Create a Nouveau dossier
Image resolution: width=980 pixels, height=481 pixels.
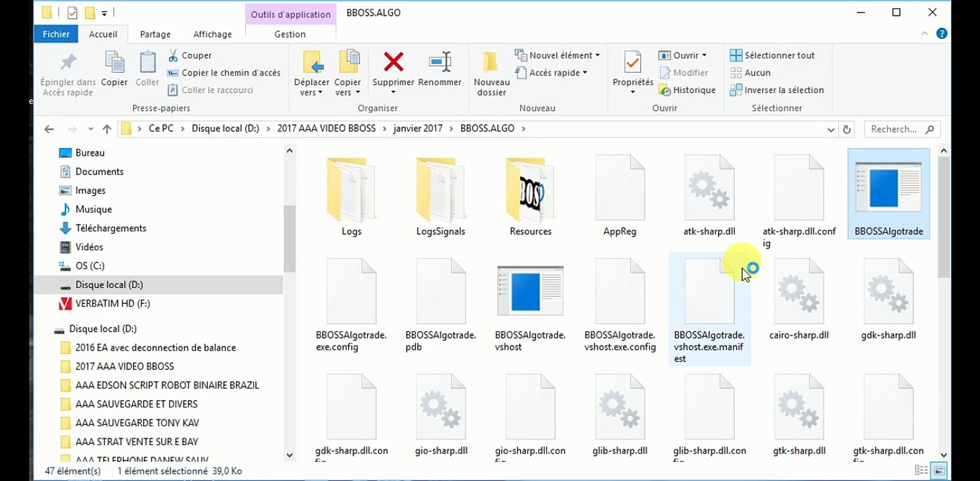491,73
